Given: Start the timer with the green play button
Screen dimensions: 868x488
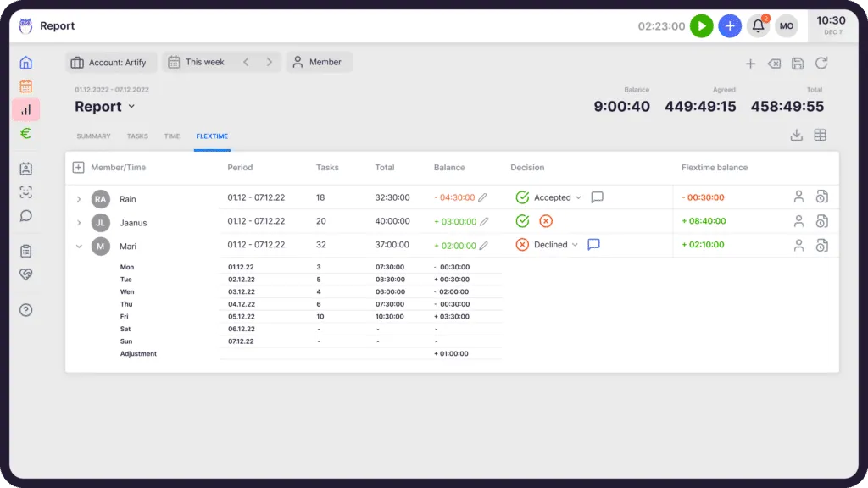Looking at the screenshot, I should 701,26.
